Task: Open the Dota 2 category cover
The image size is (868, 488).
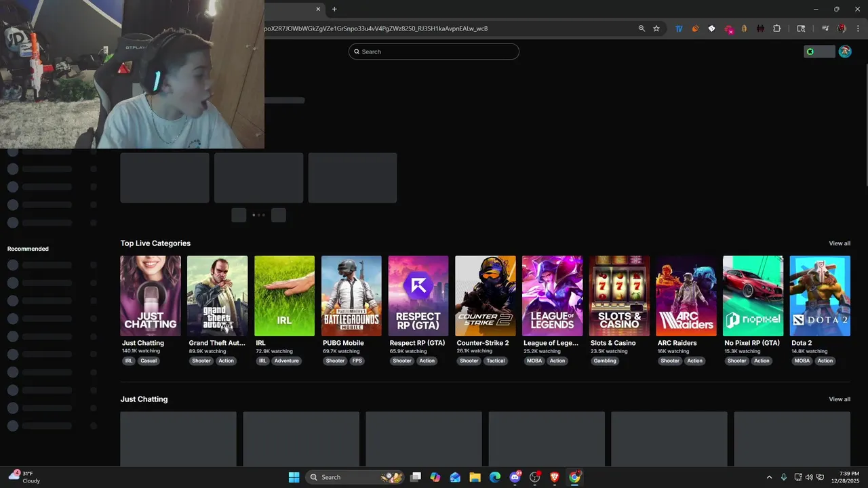Action: click(x=820, y=296)
